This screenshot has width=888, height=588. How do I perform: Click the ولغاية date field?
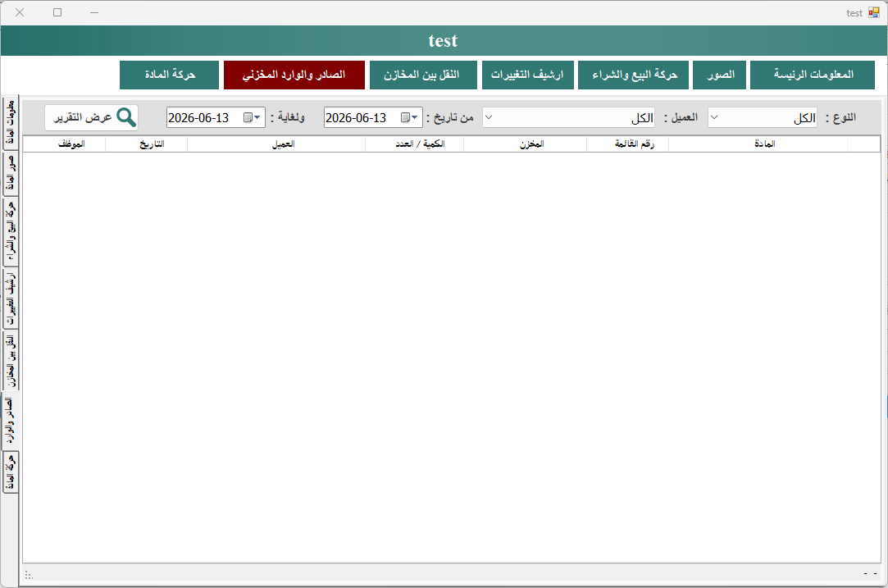[216, 117]
